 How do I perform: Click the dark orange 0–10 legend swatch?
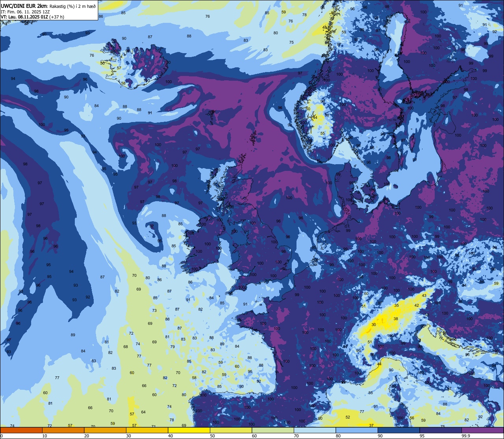(21, 430)
